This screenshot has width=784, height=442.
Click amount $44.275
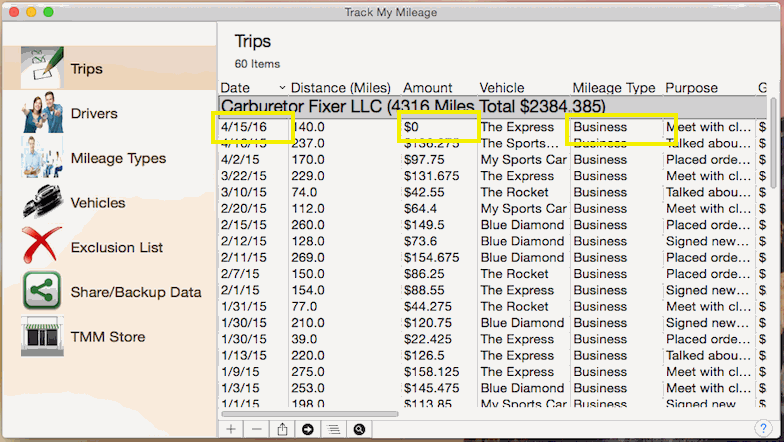click(428, 306)
